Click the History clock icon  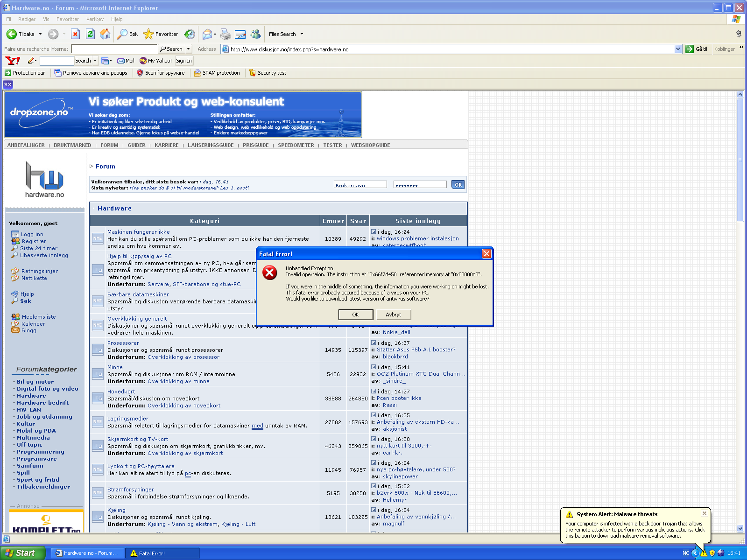pyautogui.click(x=190, y=34)
